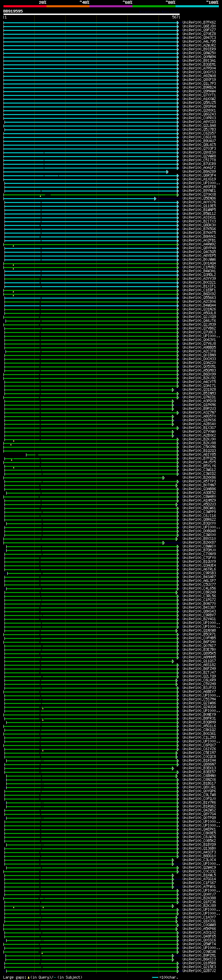Click the UniRef100_B3GEM1 label
This screenshot has width=222, height=980.
pyautogui.click(x=199, y=64)
